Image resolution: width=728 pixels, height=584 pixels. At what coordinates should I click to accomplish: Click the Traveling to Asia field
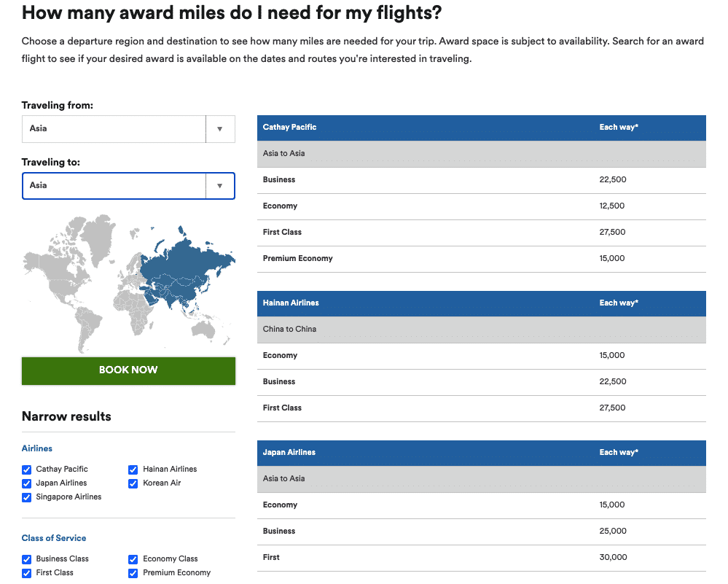coord(128,186)
